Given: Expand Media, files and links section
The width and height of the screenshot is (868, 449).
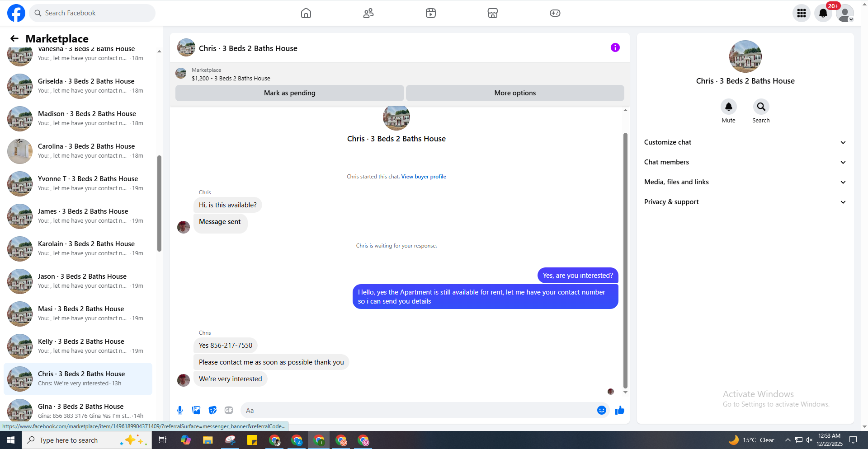Looking at the screenshot, I should (745, 182).
